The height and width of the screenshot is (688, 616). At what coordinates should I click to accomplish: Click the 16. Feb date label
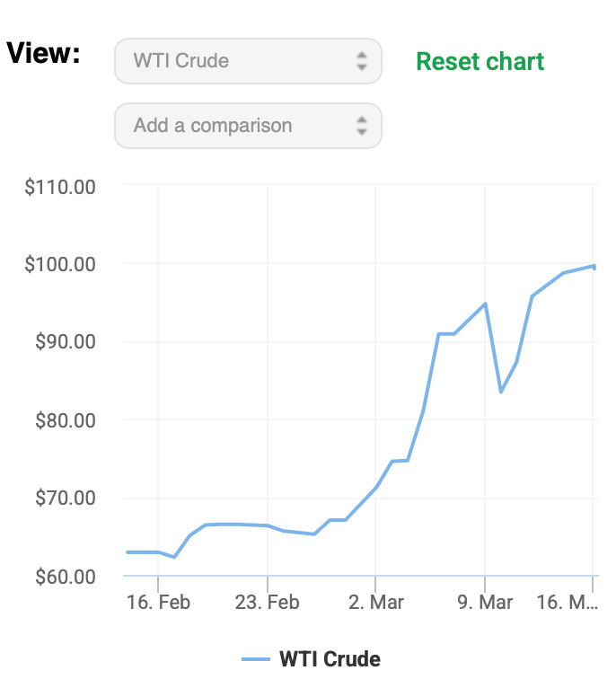coord(160,602)
